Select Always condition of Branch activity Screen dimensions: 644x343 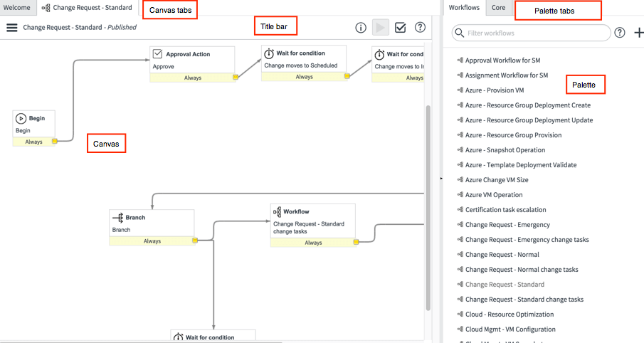[152, 241]
